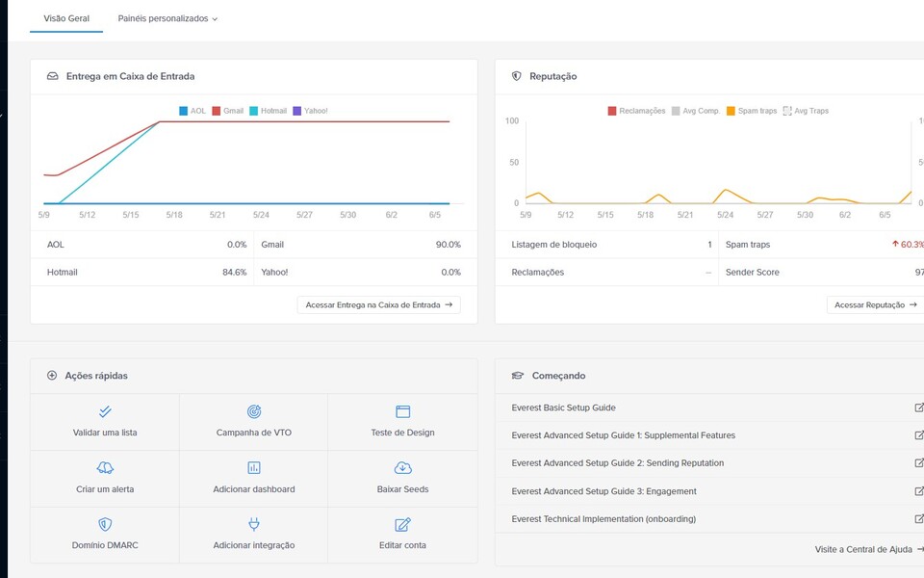
Task: Select the Spam traps stat label
Action: [x=747, y=244]
